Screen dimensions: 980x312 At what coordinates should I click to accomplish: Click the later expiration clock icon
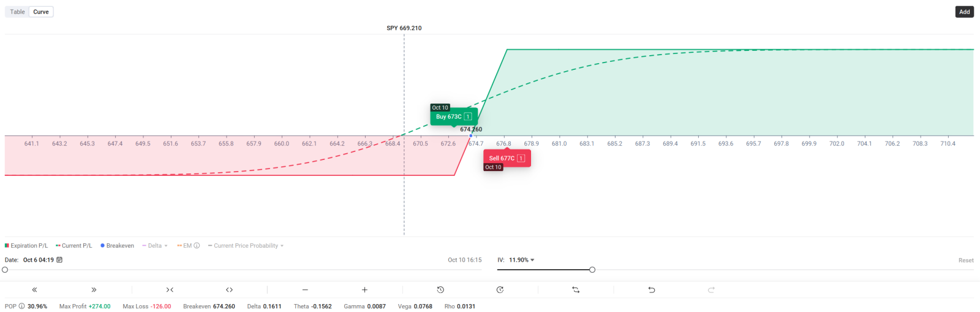(x=500, y=290)
